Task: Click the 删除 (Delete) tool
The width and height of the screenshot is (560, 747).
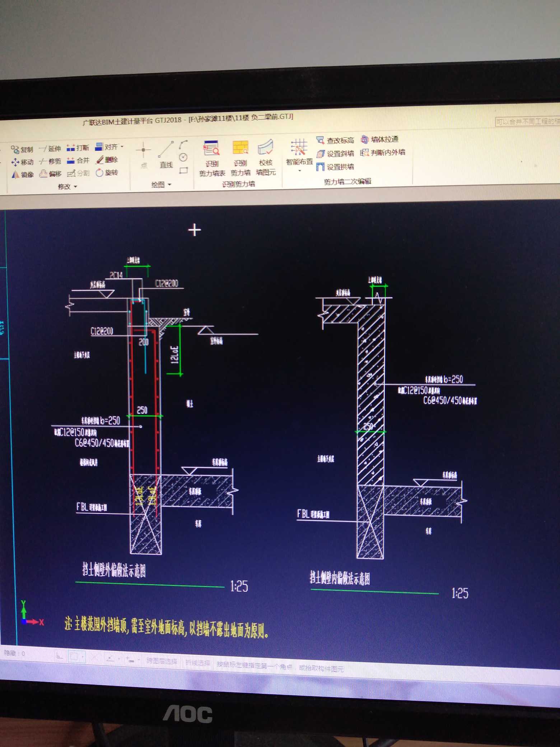Action: tap(107, 160)
